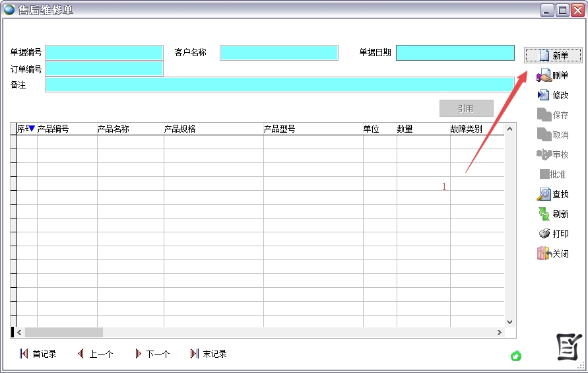Focus the 客户名称 input field
The width and height of the screenshot is (588, 373).
click(x=278, y=53)
